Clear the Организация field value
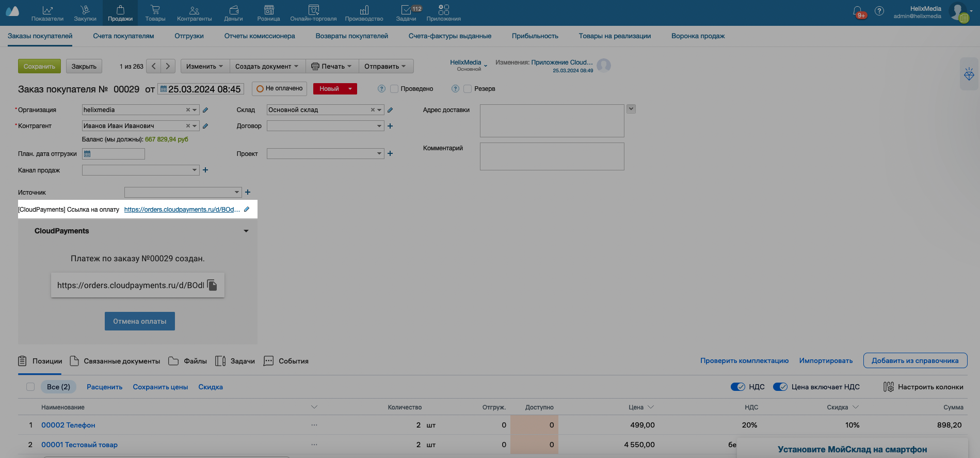The width and height of the screenshot is (980, 458). (x=188, y=110)
